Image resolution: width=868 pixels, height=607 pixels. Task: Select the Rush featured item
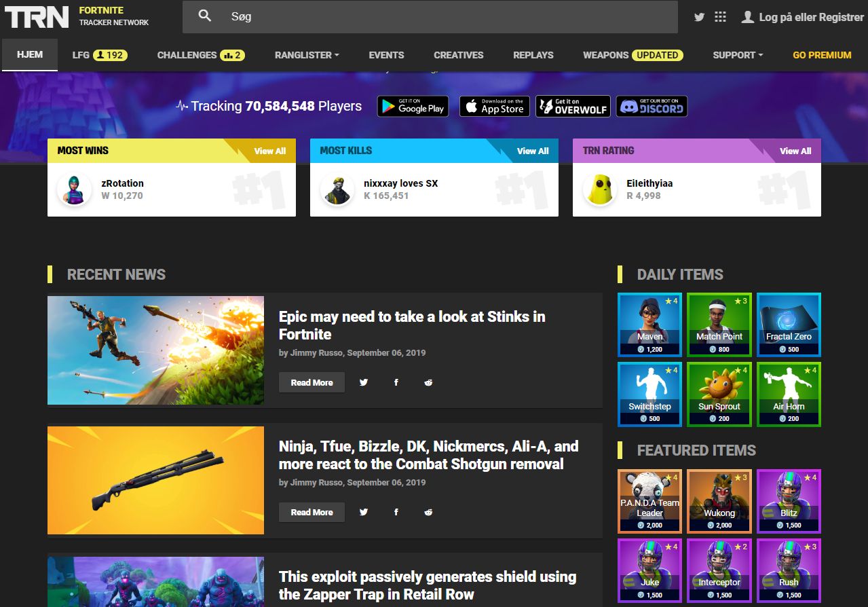(789, 570)
